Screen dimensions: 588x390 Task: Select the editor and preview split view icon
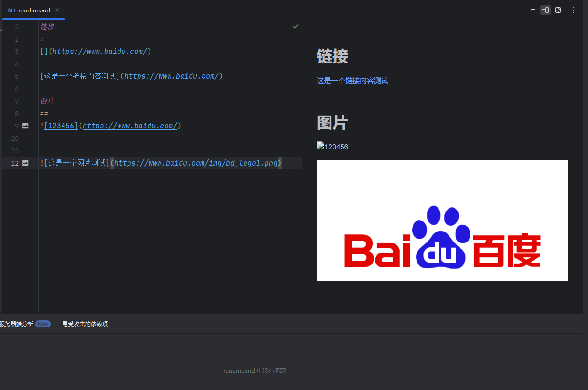pos(545,10)
